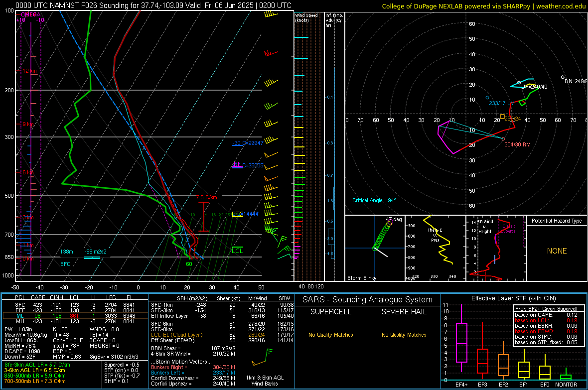This screenshot has height=390, width=588.
Task: Click the red Bunkers Right vector row
Action: click(x=193, y=367)
